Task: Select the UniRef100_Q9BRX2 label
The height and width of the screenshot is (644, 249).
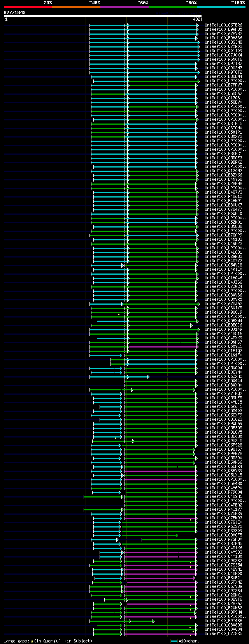Action: pyautogui.click(x=223, y=162)
